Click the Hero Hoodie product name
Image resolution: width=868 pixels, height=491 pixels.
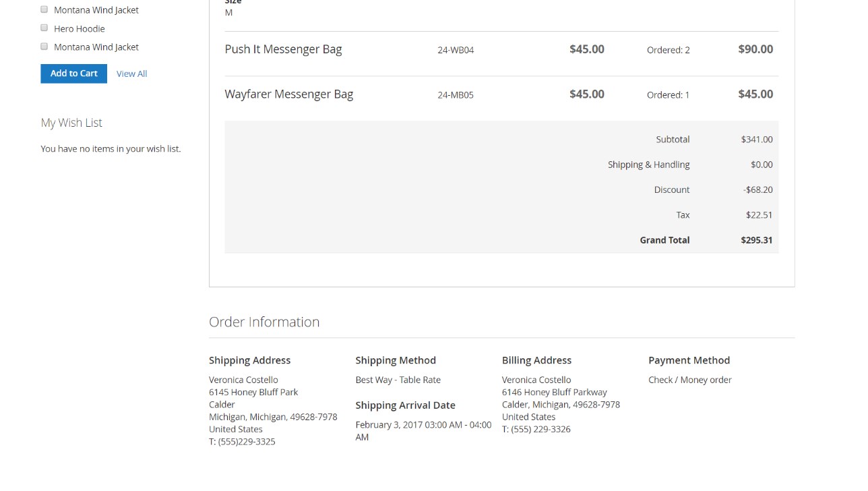pos(80,29)
